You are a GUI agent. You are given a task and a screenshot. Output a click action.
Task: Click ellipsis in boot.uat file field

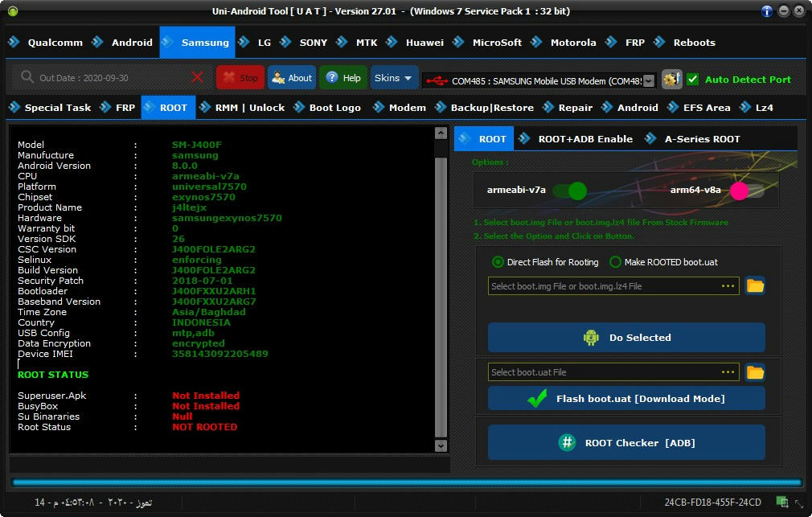tap(728, 372)
